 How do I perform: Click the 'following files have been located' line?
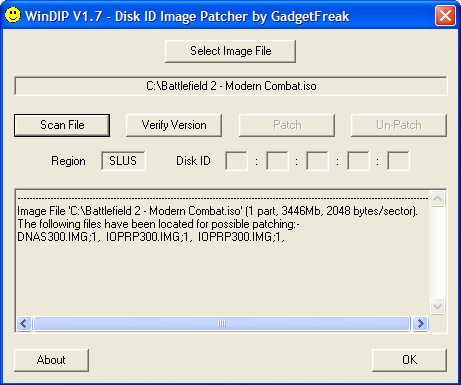coord(158,224)
